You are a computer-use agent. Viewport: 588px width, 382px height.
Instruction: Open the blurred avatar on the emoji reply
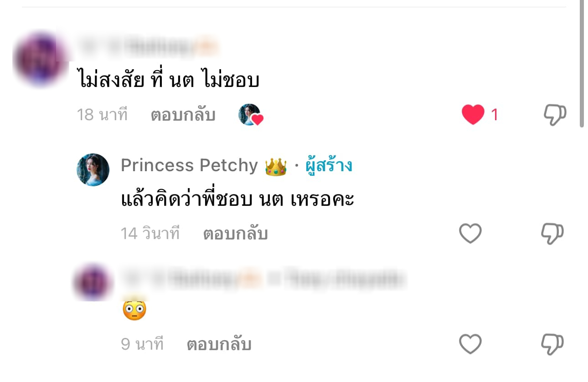93,281
